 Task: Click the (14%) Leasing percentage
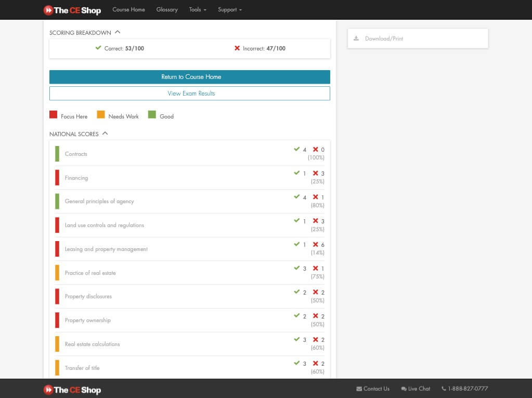coord(318,253)
